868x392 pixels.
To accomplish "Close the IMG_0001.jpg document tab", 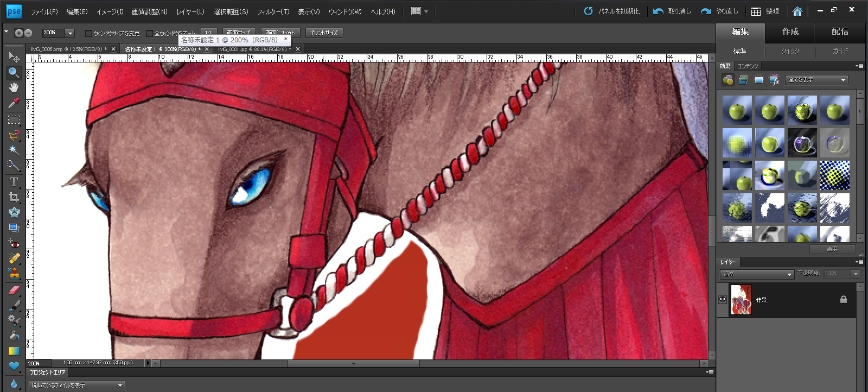I will (x=298, y=49).
